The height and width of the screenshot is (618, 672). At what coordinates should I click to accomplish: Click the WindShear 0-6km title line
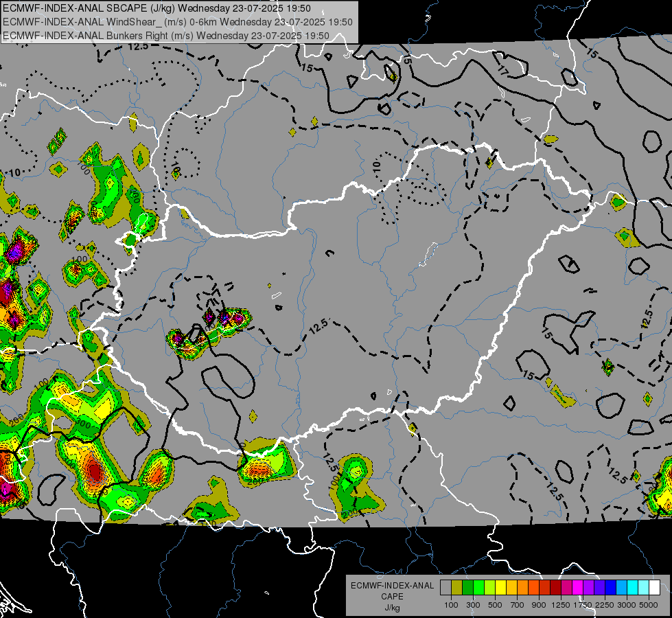(x=178, y=22)
